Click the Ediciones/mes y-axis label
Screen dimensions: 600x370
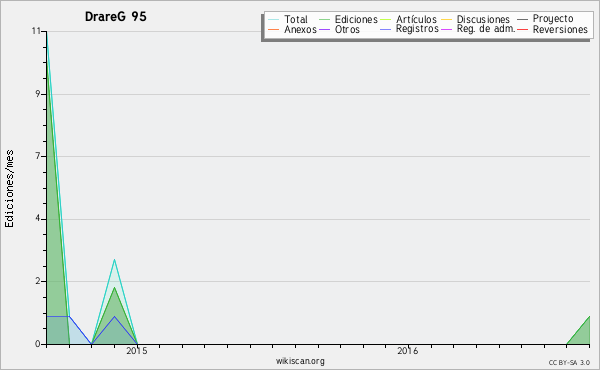point(9,189)
